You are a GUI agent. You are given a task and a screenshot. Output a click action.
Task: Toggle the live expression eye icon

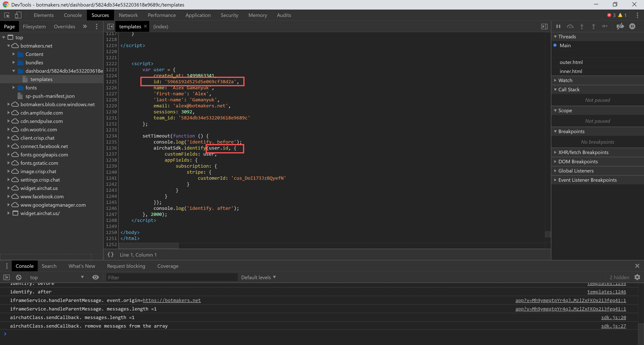(95, 277)
